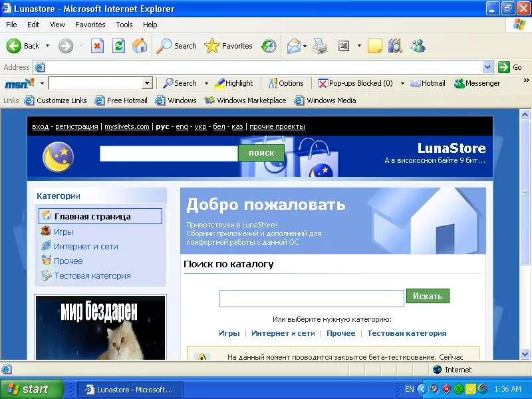
Task: Click the green поиск button
Action: [x=261, y=153]
